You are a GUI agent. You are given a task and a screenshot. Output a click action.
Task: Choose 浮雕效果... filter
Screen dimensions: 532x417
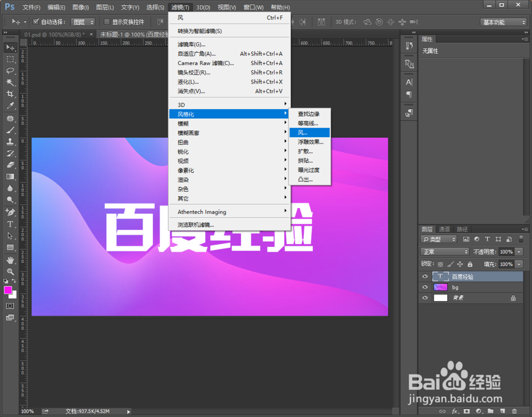[310, 142]
